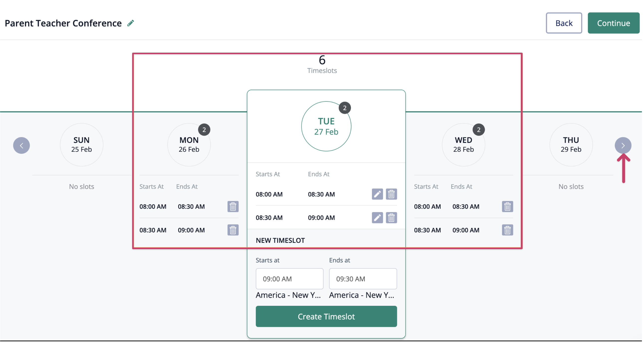Screen dimensions: 644x345
Task: Select the THU 29 Feb day circle
Action: [571, 145]
